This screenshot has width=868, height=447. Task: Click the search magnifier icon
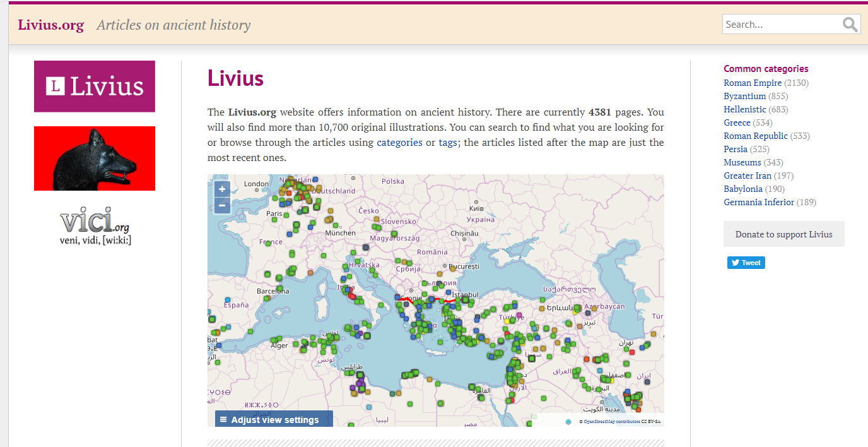[850, 25]
